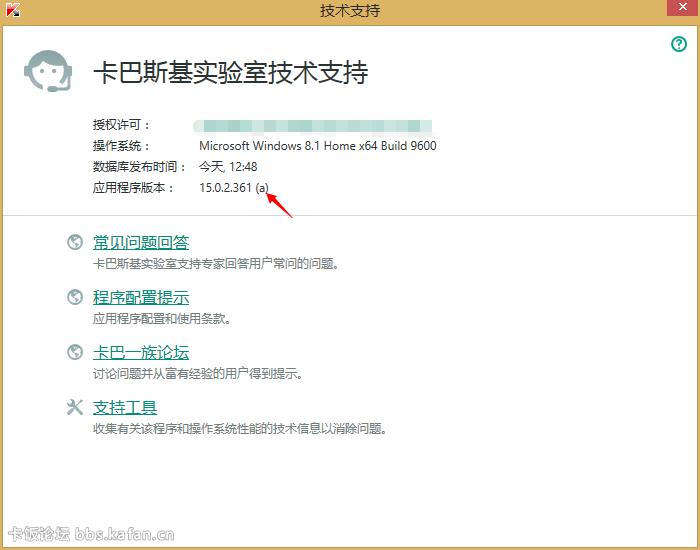
Task: Click the 授权许可 label
Action: 121,125
